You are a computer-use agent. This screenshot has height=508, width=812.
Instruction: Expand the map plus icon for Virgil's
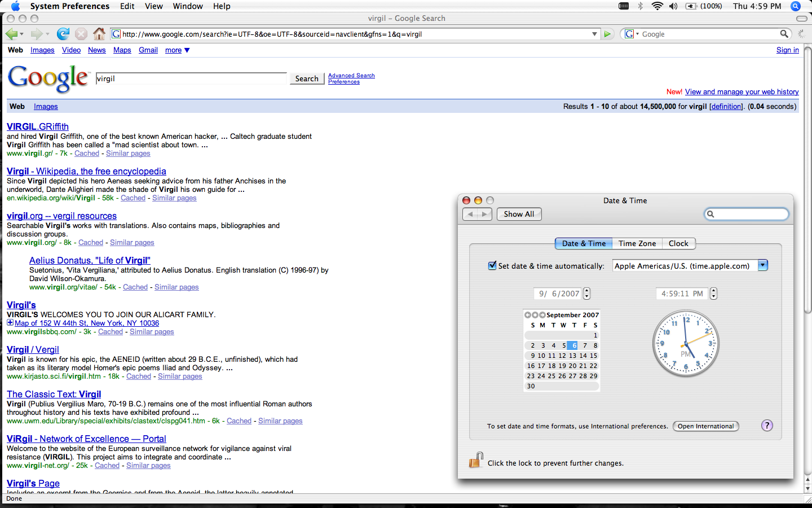(10, 323)
